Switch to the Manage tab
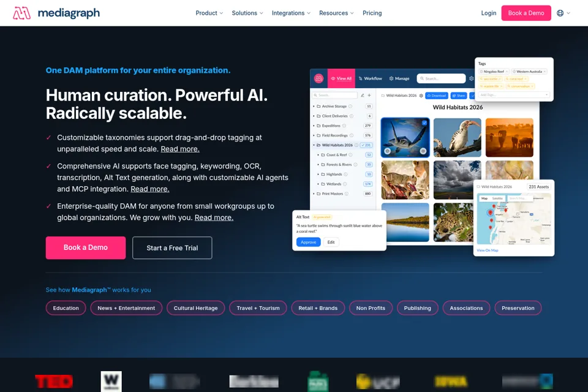588x392 pixels. click(399, 78)
